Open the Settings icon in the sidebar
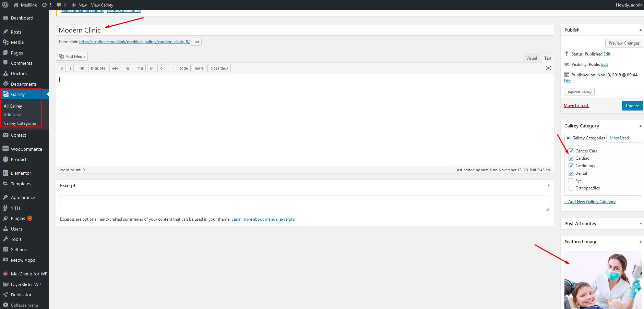 click(x=5, y=249)
